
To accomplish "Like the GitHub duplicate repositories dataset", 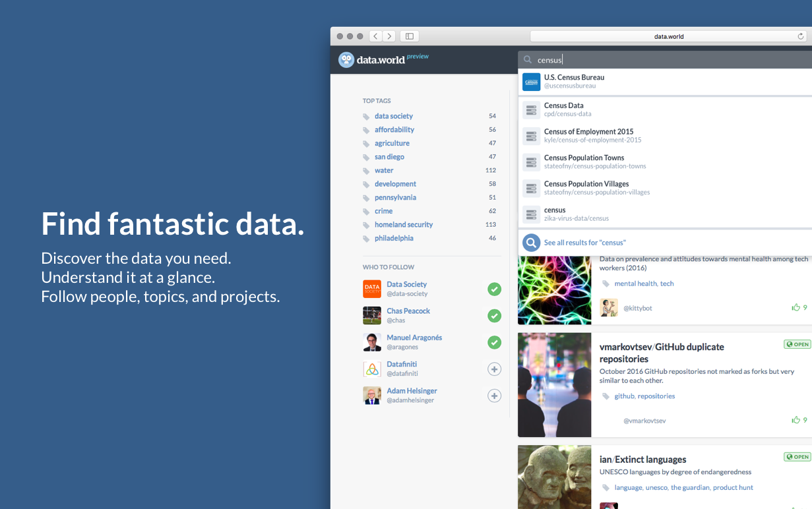I will [x=796, y=420].
